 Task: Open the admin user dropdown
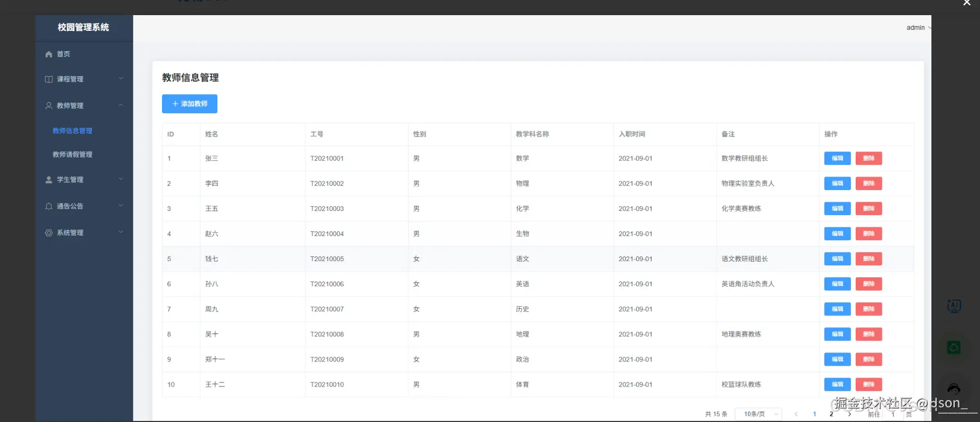click(x=918, y=28)
